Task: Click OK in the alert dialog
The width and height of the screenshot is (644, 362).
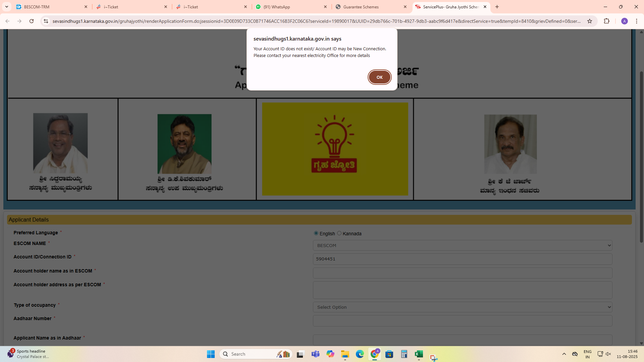Action: [x=379, y=77]
